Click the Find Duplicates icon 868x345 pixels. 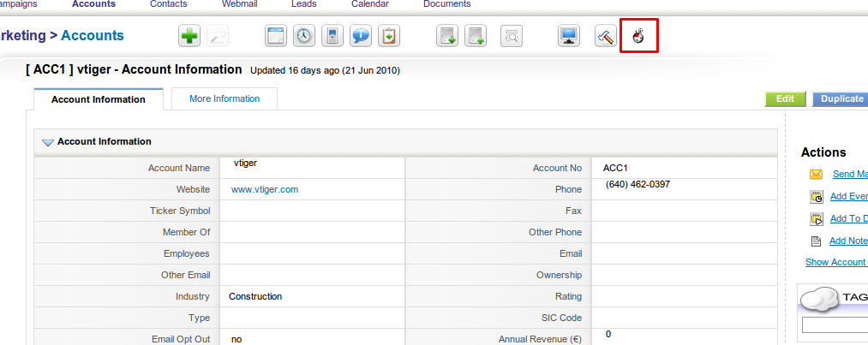512,37
